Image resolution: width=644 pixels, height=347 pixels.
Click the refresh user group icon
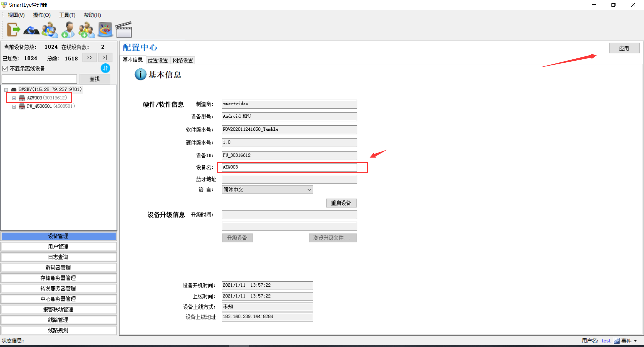pyautogui.click(x=50, y=30)
